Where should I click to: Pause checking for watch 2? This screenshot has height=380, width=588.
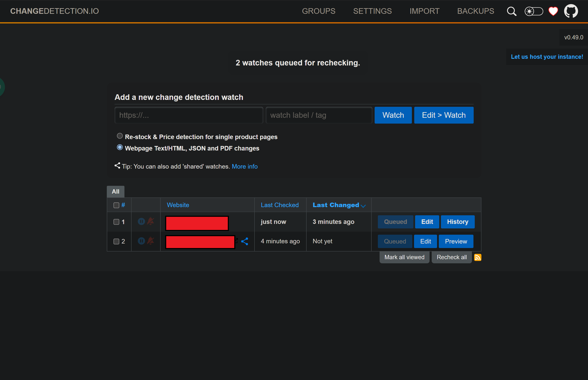coord(141,241)
